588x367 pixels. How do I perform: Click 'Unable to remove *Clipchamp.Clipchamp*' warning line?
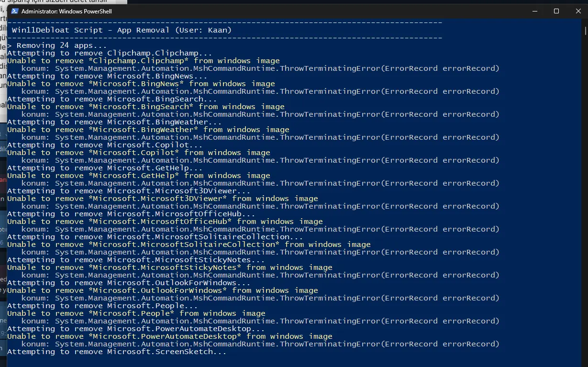pos(144,61)
